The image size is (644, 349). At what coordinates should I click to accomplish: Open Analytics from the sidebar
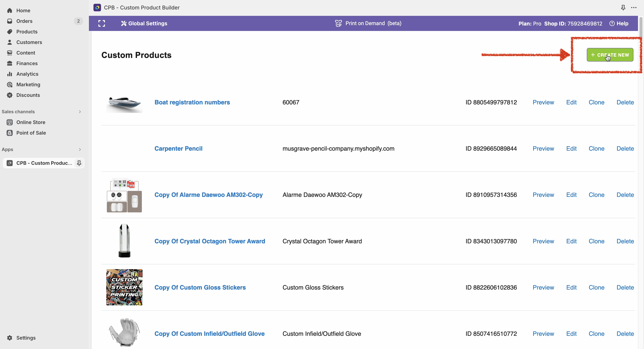pyautogui.click(x=27, y=74)
